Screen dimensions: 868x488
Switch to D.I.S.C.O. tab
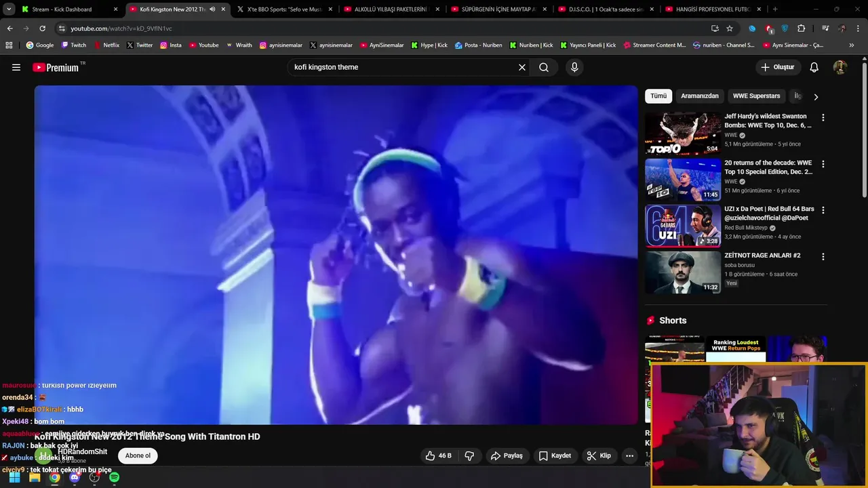tap(606, 9)
